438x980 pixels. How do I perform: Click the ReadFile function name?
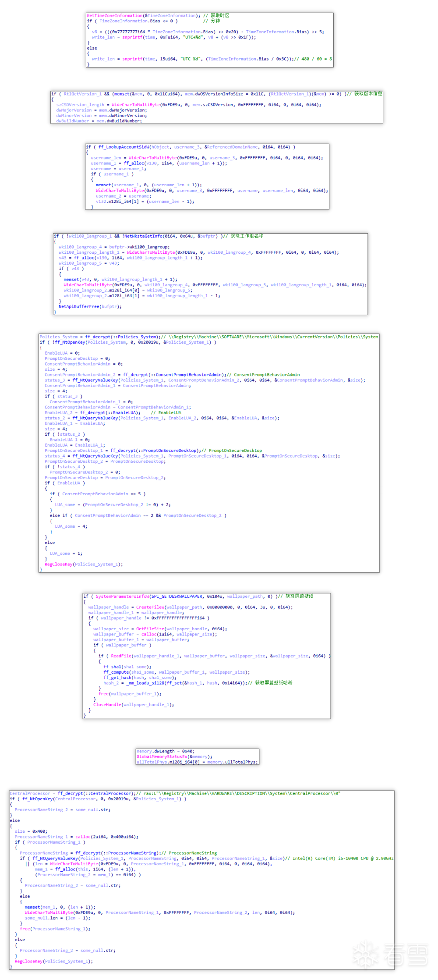pyautogui.click(x=121, y=656)
